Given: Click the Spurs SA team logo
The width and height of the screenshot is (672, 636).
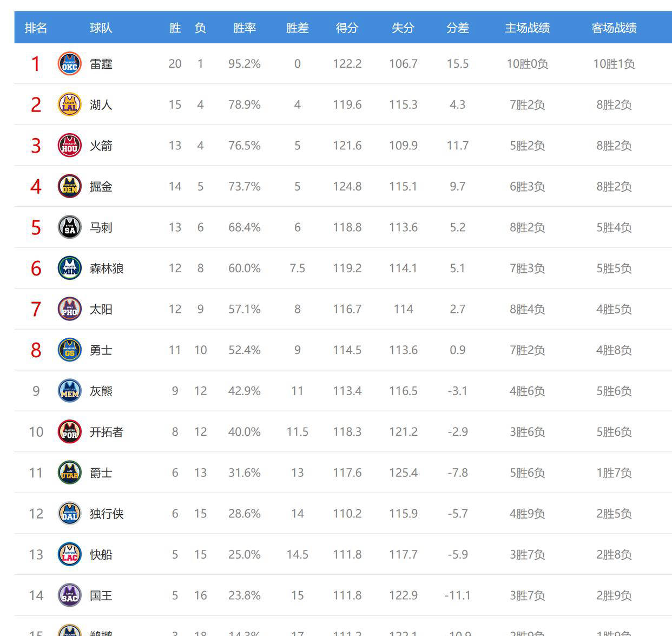Looking at the screenshot, I should 69,227.
